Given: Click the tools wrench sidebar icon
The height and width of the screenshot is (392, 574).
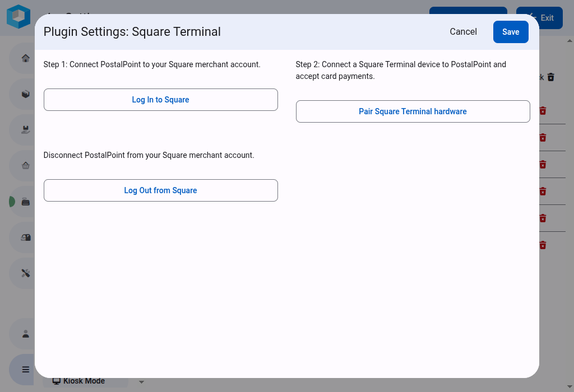Looking at the screenshot, I should tap(25, 273).
